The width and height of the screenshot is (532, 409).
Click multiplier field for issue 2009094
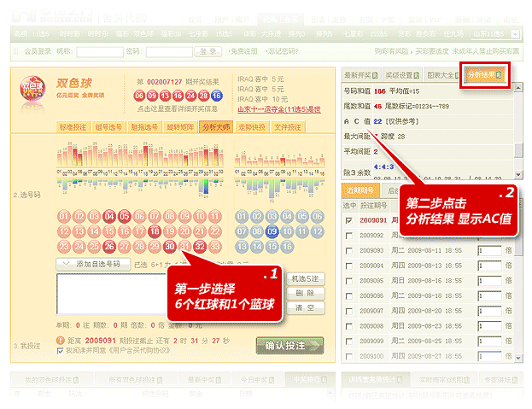click(489, 266)
